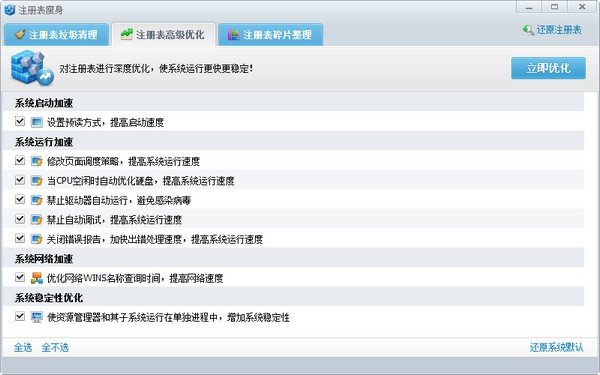Uncheck 使资源管理器和其子系统运行在单独进程中 checkbox

[x=20, y=316]
